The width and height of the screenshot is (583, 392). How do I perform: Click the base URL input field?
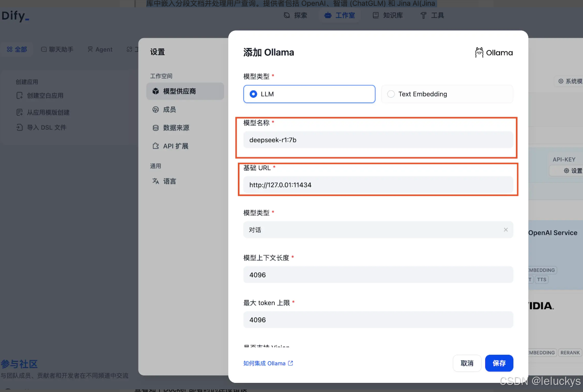coord(378,185)
